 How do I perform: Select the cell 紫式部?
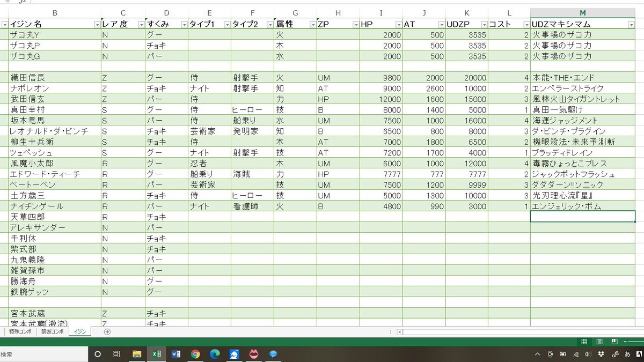tap(54, 249)
